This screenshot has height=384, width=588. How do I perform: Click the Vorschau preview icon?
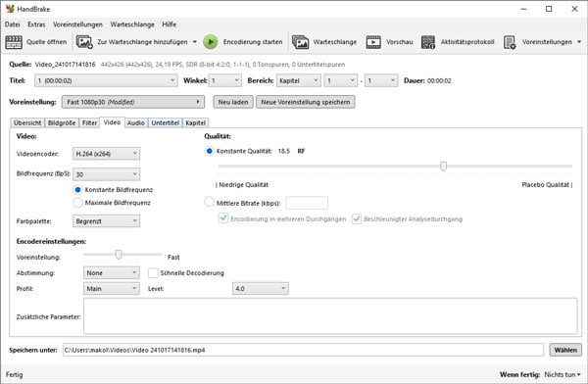pos(373,42)
